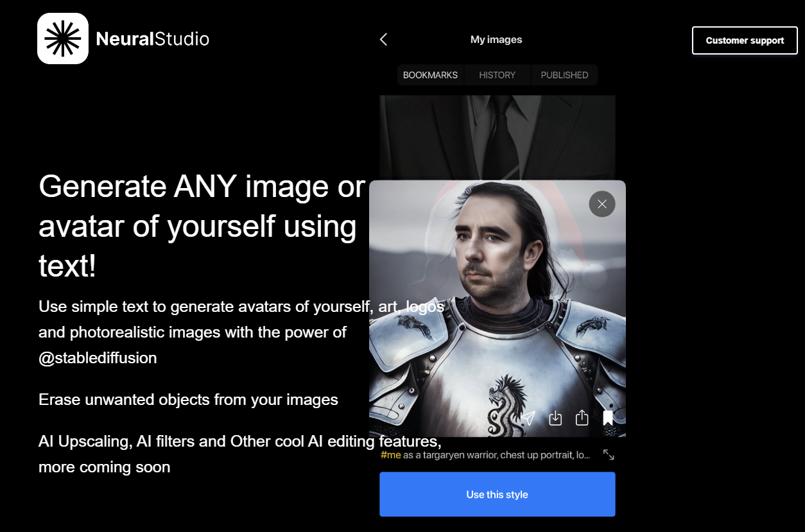Screen dimensions: 805x532
Task: Click the "Generate ANY image or avatar" headline
Action: pos(202,227)
